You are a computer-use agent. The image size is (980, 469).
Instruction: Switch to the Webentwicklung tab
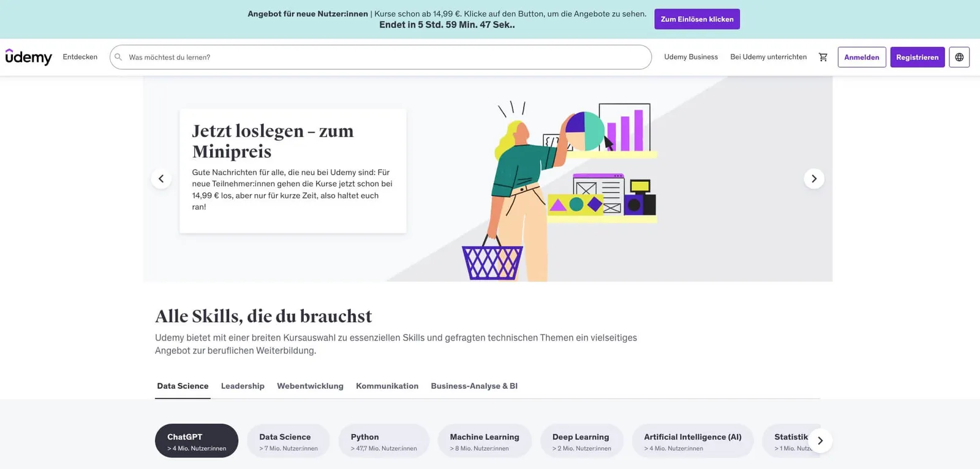[x=310, y=386]
